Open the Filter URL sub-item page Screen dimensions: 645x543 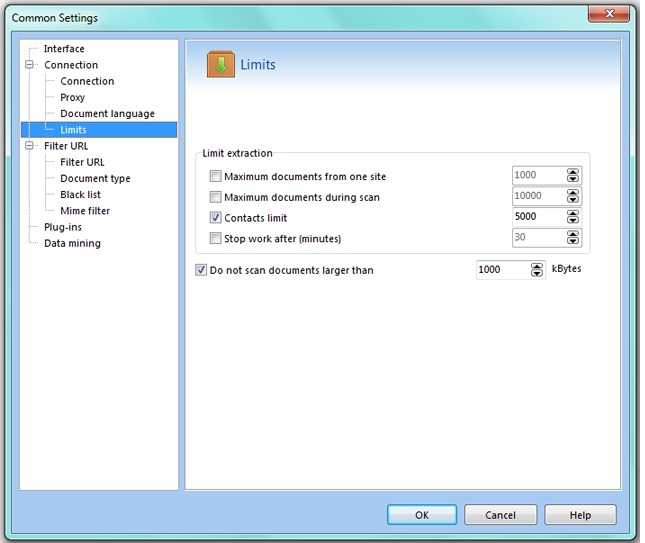(x=82, y=162)
